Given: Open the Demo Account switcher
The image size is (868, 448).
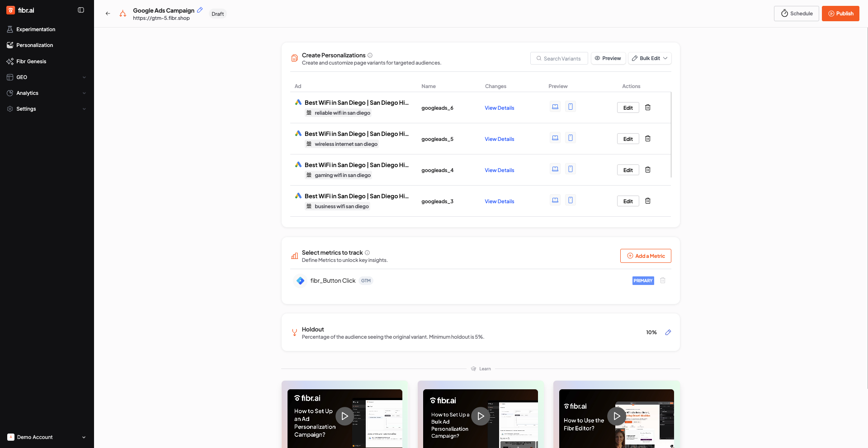Looking at the screenshot, I should point(47,437).
